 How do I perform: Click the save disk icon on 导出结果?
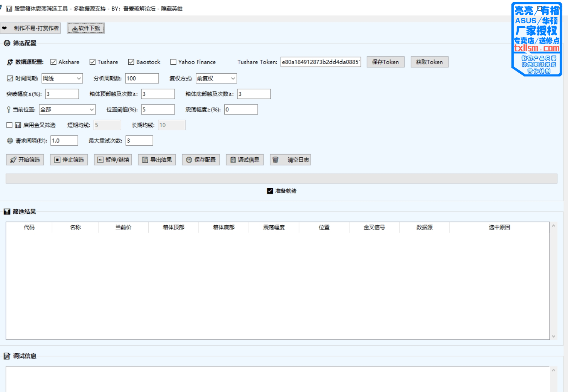coord(145,160)
